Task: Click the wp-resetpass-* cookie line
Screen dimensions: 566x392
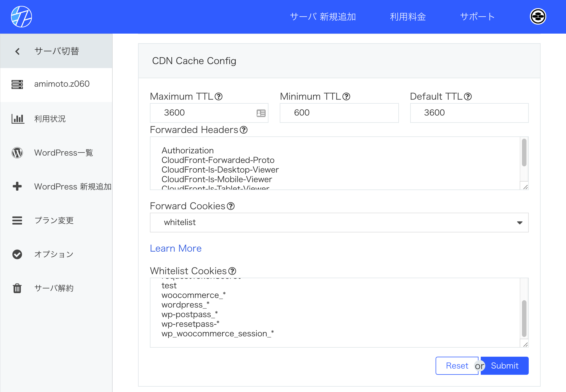Action: (x=191, y=324)
